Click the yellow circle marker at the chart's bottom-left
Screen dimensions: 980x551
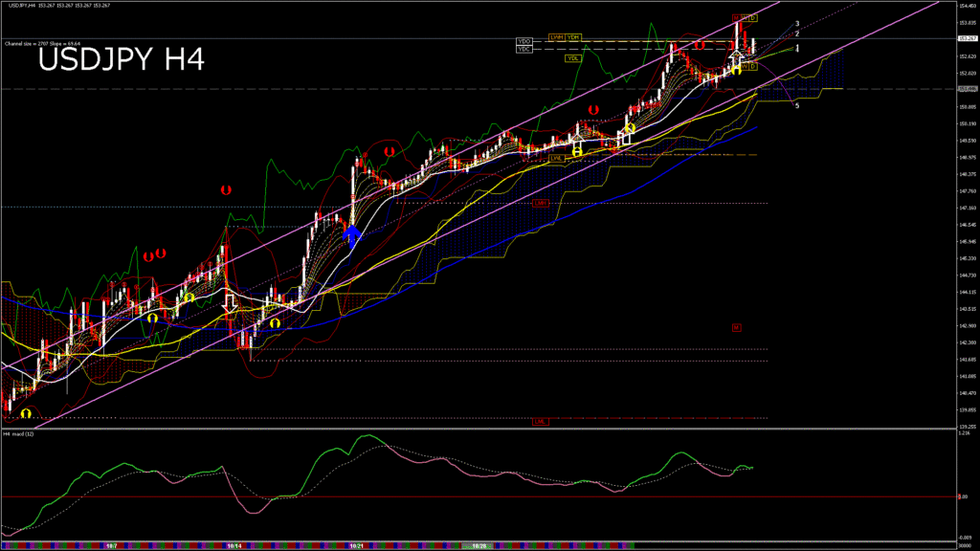click(26, 412)
